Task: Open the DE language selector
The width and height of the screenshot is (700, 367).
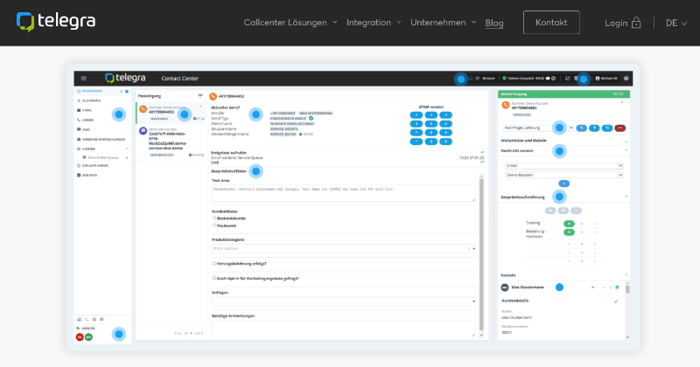Action: [x=676, y=23]
